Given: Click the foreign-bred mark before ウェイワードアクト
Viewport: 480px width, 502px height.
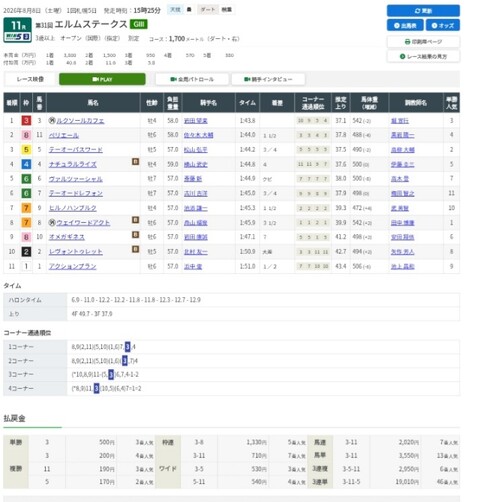Looking at the screenshot, I should coord(52,223).
